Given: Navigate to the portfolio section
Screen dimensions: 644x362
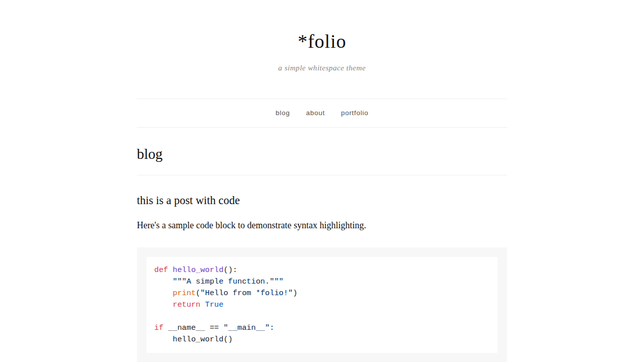Looking at the screenshot, I should coord(354,113).
